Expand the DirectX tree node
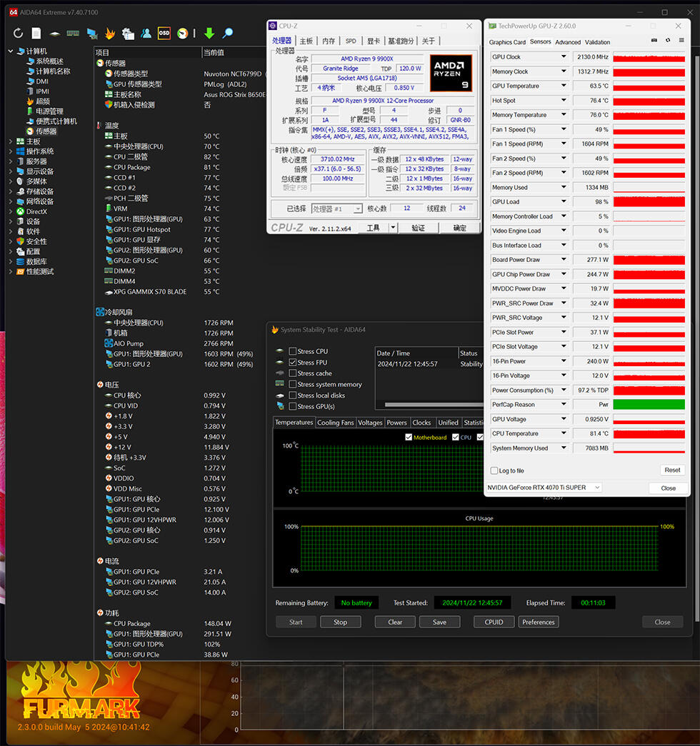 click(x=11, y=211)
